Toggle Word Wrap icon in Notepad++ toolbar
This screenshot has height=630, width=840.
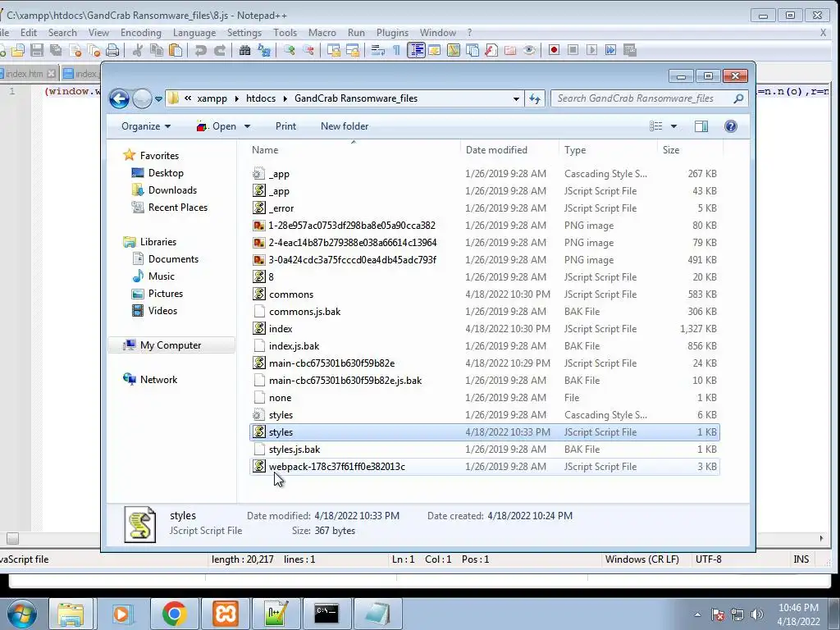click(377, 50)
